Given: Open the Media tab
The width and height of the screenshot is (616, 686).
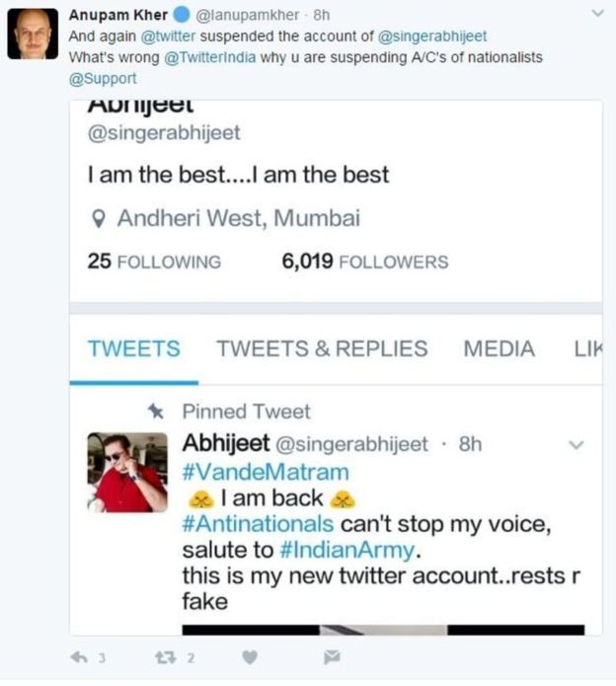Looking at the screenshot, I should [x=499, y=348].
